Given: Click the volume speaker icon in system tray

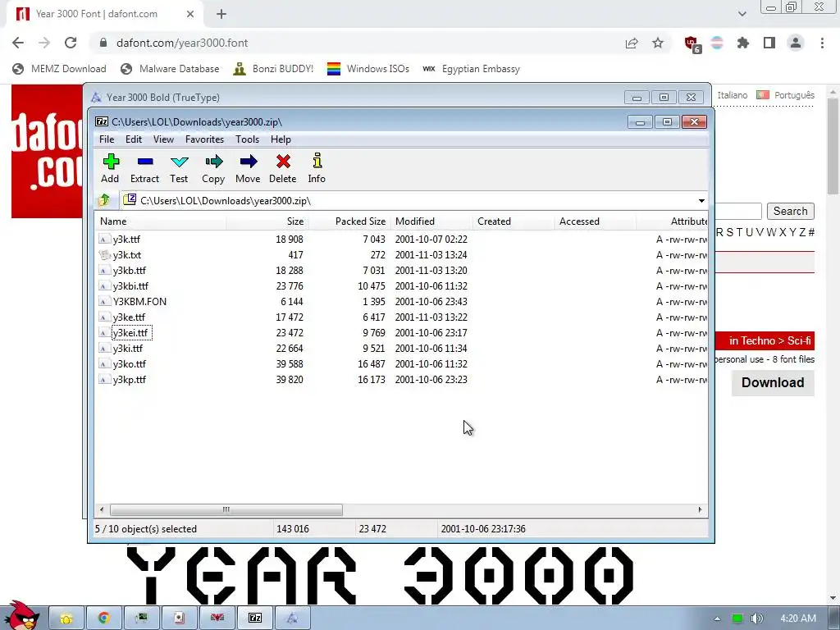Looking at the screenshot, I should point(756,619).
